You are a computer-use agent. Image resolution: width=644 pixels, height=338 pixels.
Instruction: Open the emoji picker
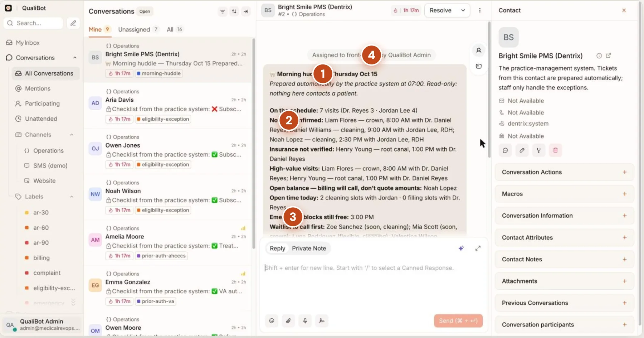[x=272, y=321]
